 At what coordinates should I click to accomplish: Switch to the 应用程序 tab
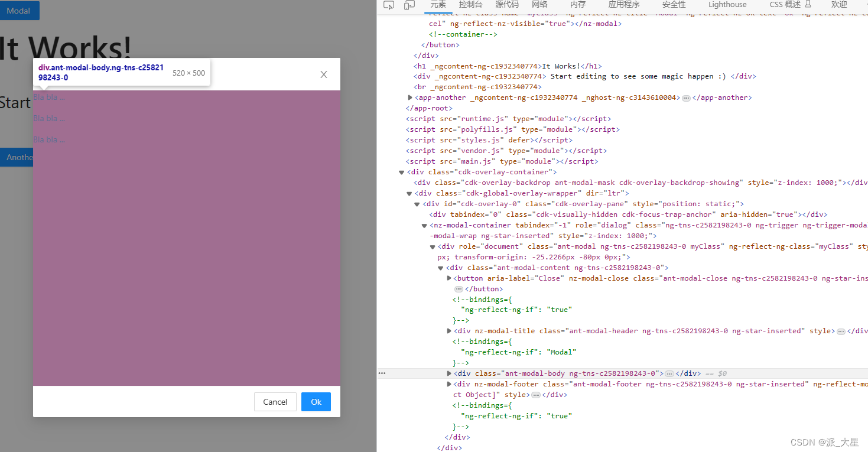pyautogui.click(x=624, y=5)
